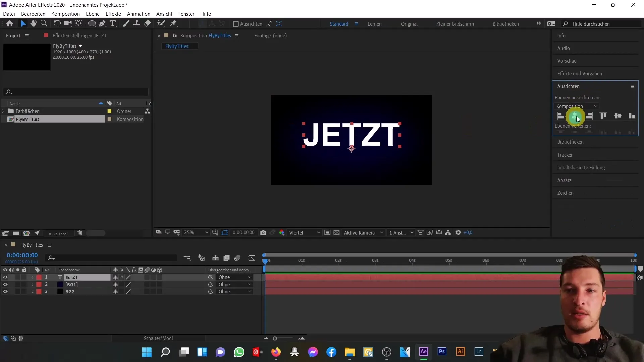Open the Effekte menu
644x362 pixels.
tap(113, 14)
